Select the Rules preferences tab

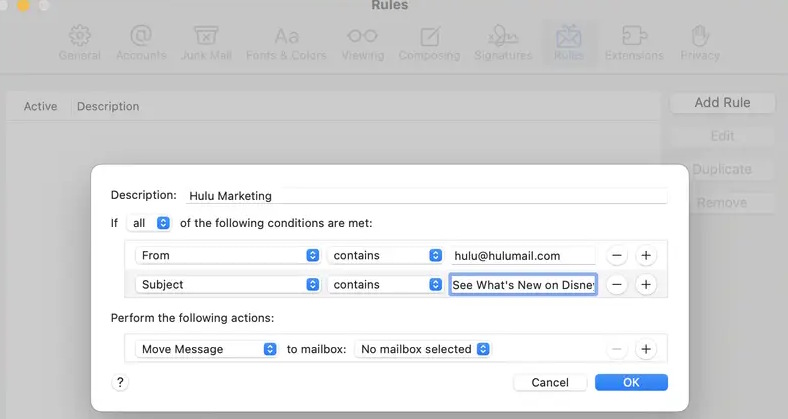pyautogui.click(x=569, y=43)
